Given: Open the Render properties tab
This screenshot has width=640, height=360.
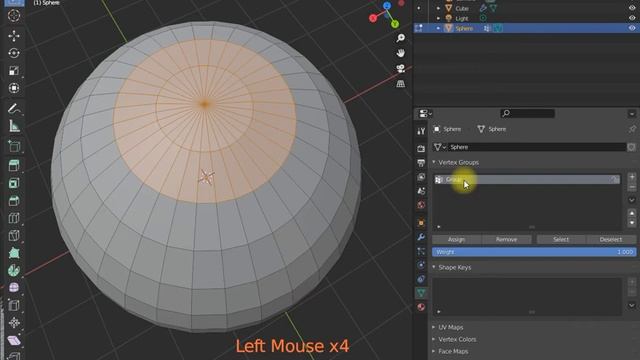Looking at the screenshot, I should click(421, 149).
